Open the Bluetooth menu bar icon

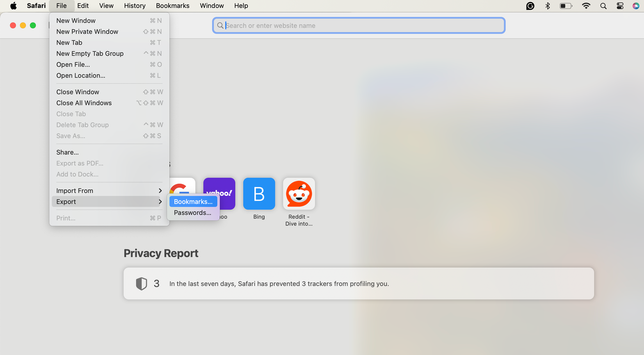tap(548, 6)
